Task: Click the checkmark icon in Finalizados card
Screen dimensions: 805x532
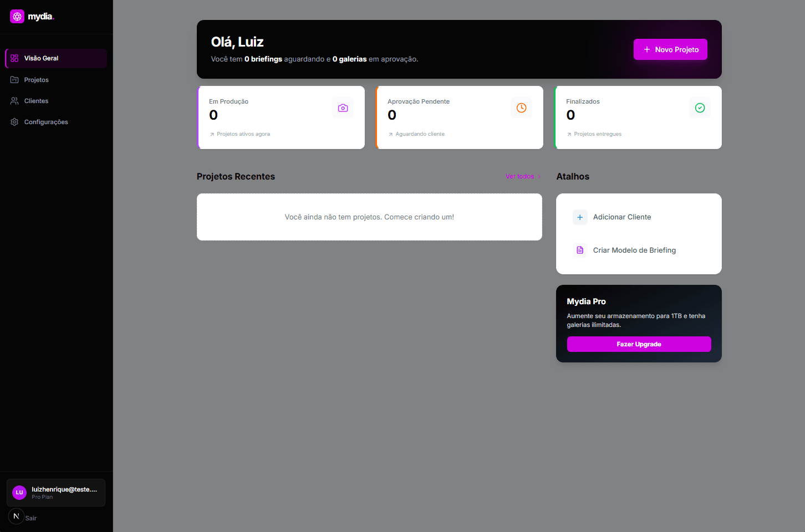Action: [x=700, y=108]
